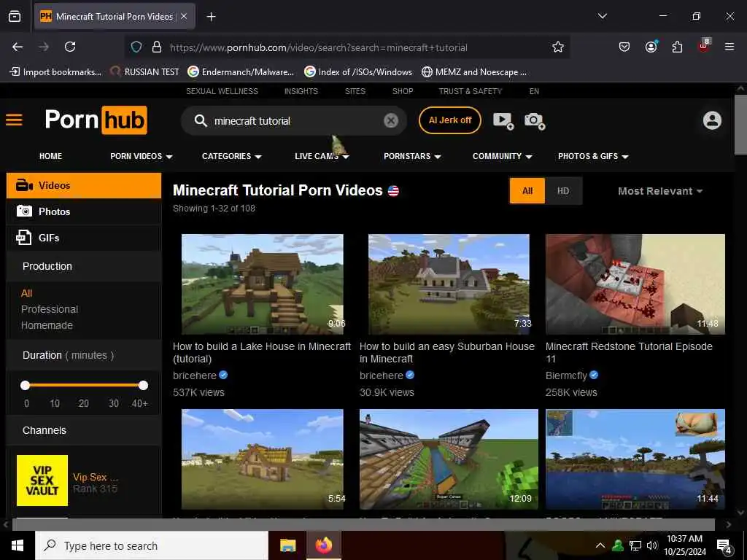Open the Insights top link
Image resolution: width=747 pixels, height=560 pixels.
pos(301,91)
